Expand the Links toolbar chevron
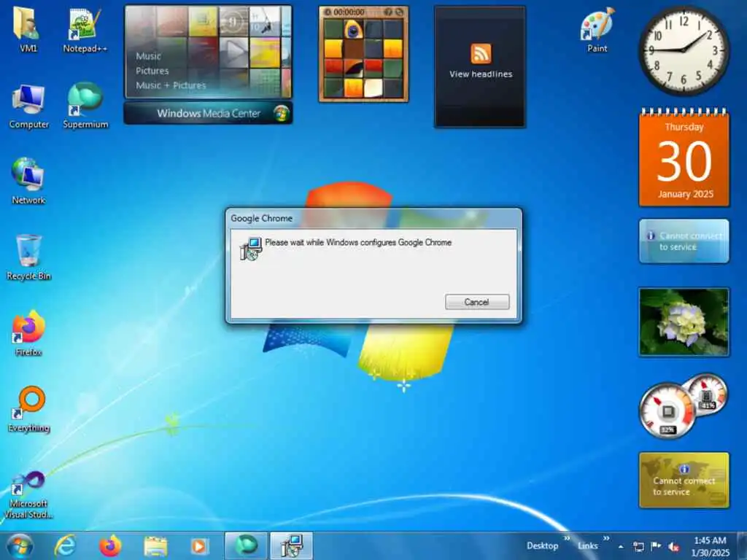This screenshot has width=747, height=560. coord(606,539)
